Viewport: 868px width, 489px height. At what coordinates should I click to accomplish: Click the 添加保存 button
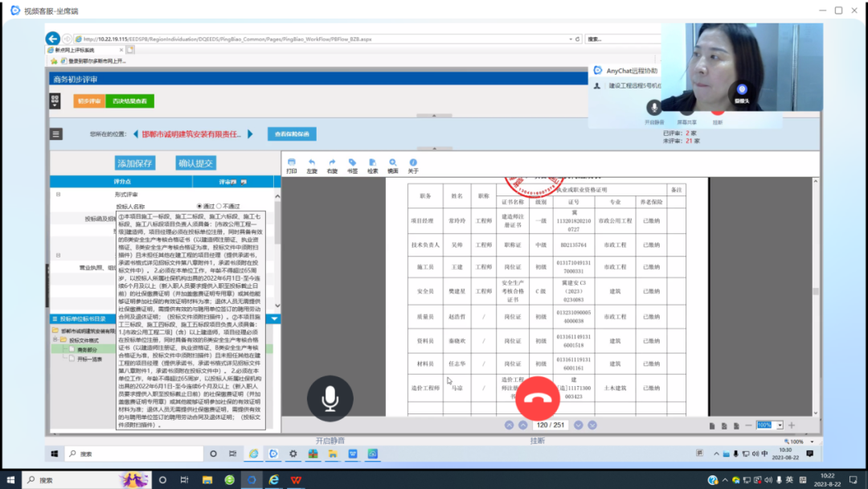(x=135, y=163)
